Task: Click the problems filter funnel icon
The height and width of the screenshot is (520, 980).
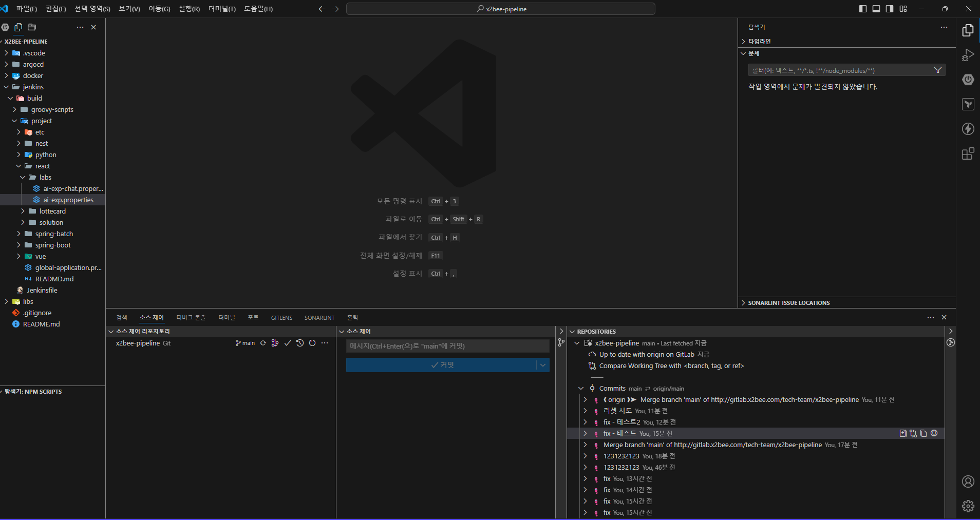Action: coord(938,70)
